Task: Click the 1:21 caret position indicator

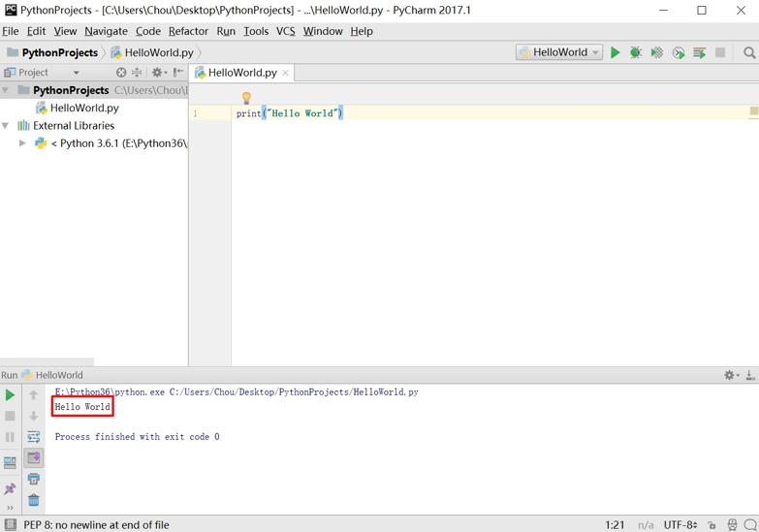Action: click(615, 525)
